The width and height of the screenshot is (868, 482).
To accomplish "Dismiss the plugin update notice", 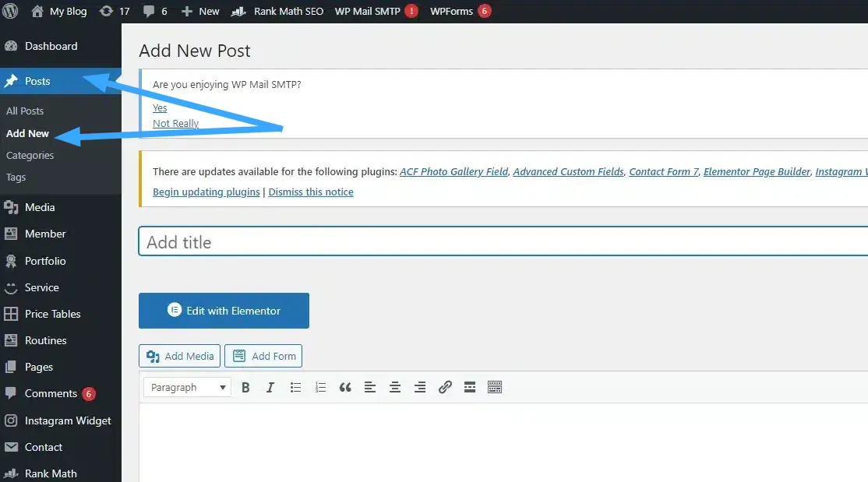I will coord(311,192).
